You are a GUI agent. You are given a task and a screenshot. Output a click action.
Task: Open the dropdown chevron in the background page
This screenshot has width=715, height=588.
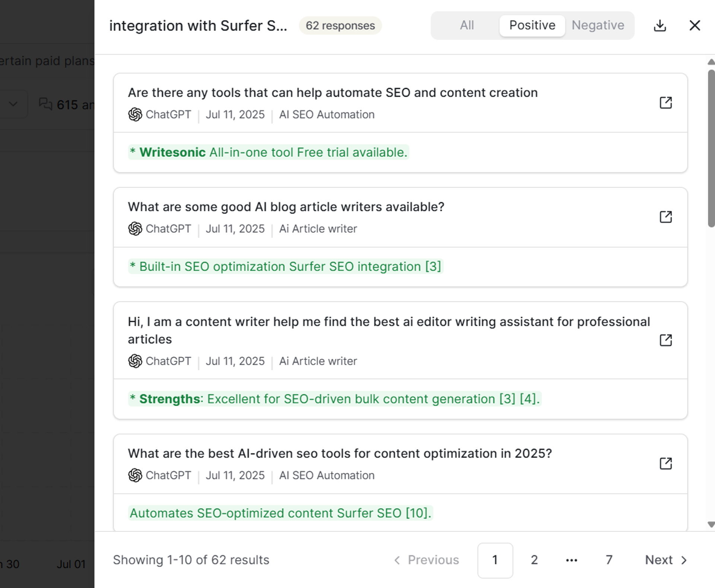13,104
